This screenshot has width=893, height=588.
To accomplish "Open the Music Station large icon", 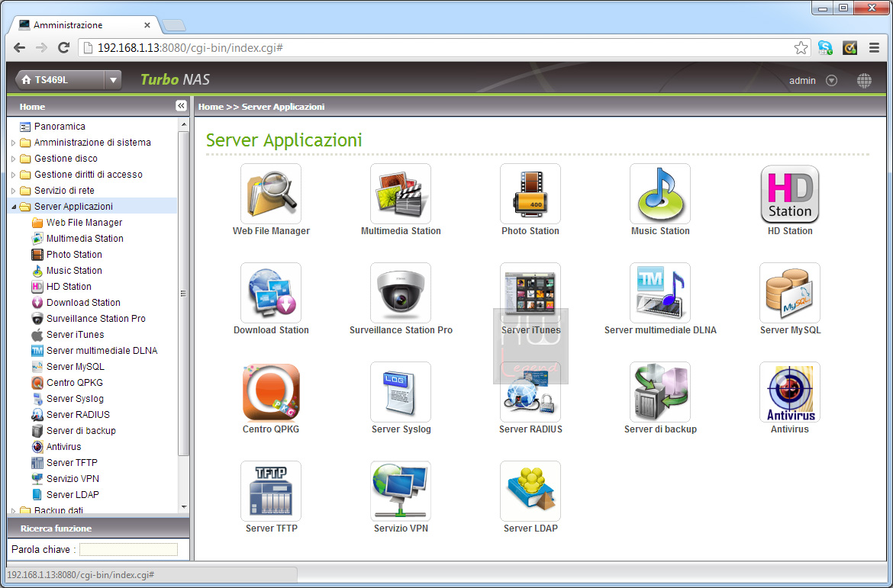I will (660, 194).
